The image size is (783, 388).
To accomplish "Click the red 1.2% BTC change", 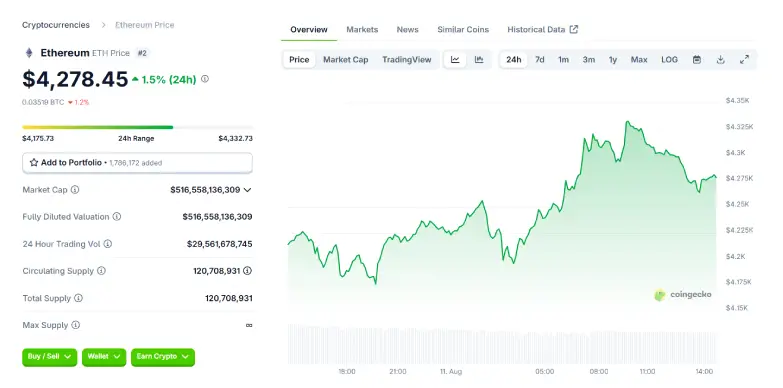I will (x=78, y=102).
